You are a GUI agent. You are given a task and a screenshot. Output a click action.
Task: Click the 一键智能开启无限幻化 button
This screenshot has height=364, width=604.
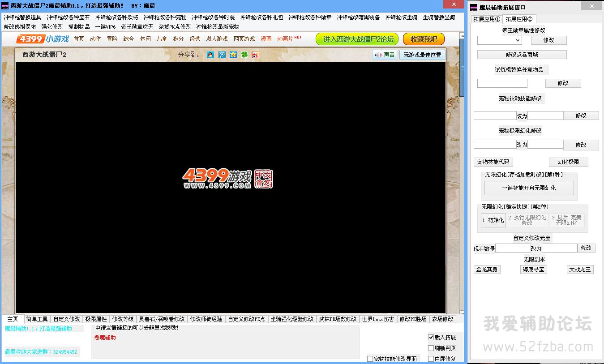[529, 188]
